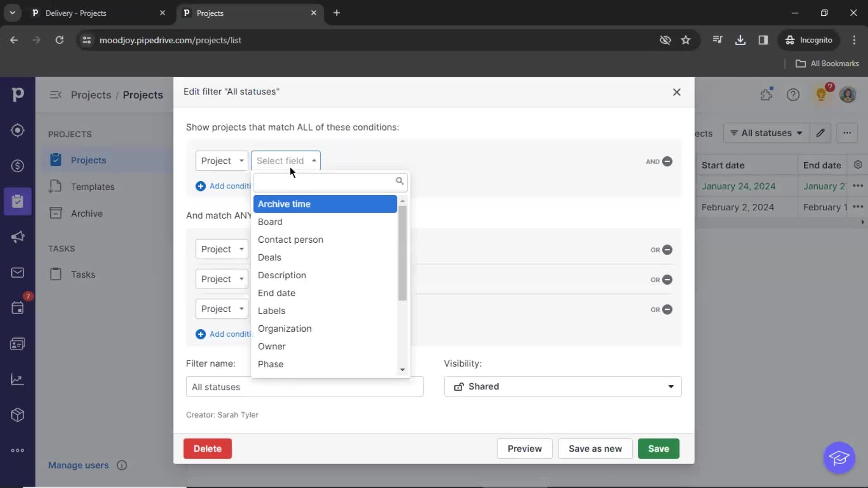The image size is (868, 488).
Task: Select the help question mark icon
Action: pyautogui.click(x=793, y=94)
